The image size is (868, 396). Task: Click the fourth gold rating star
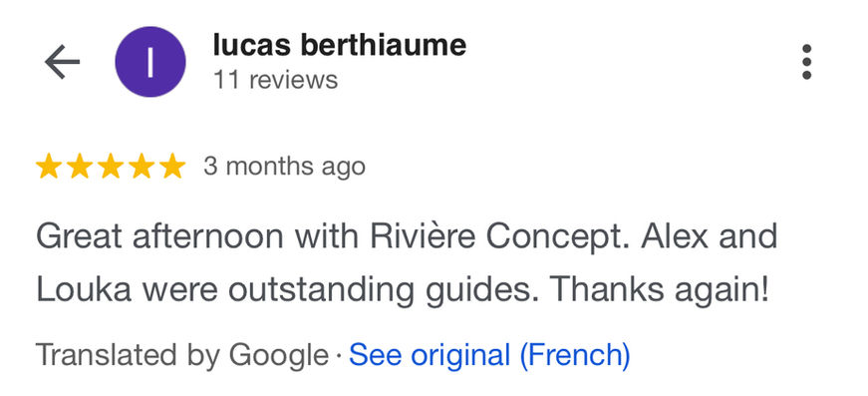(x=142, y=167)
